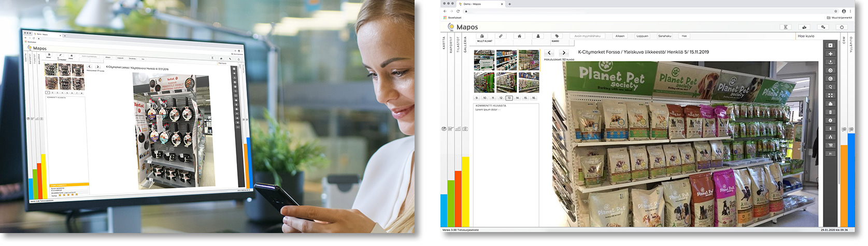Open the KARTTA side tab
The width and height of the screenshot is (868, 246).
pyautogui.click(x=444, y=42)
